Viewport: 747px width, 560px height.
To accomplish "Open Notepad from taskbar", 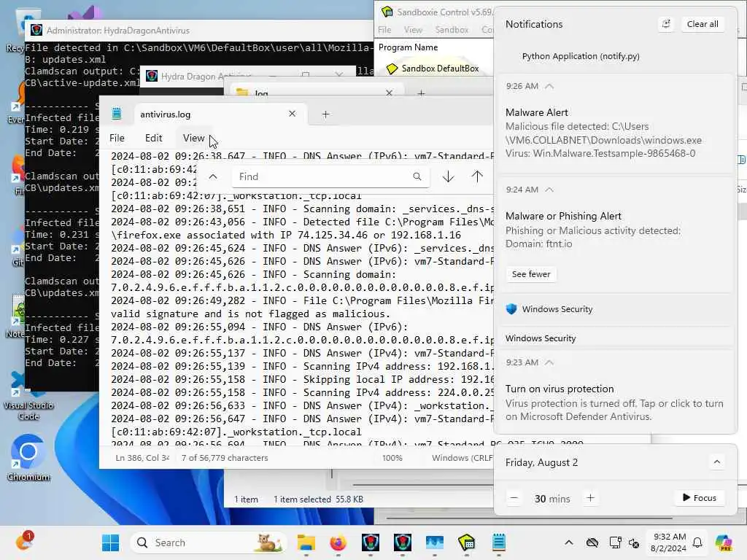I will pos(499,542).
